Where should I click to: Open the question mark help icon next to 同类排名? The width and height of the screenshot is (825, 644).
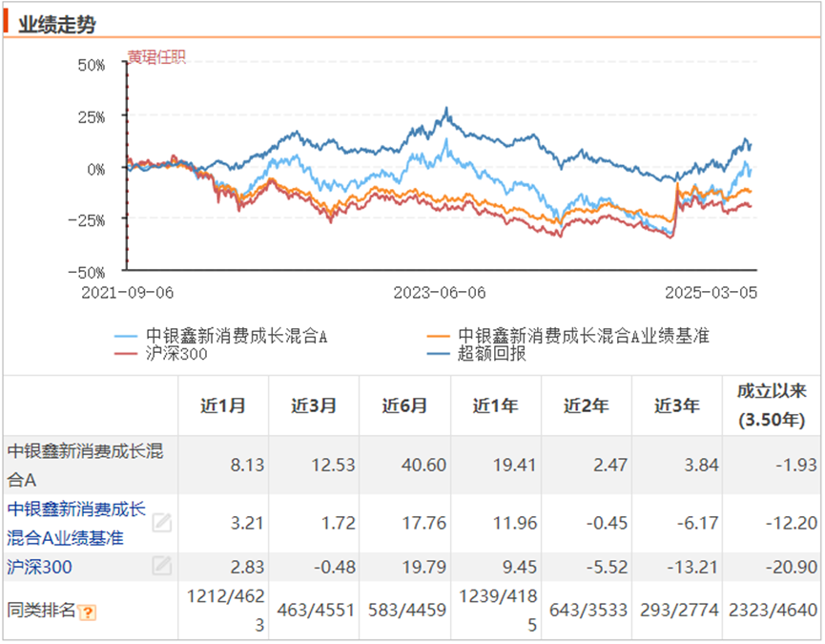click(87, 613)
